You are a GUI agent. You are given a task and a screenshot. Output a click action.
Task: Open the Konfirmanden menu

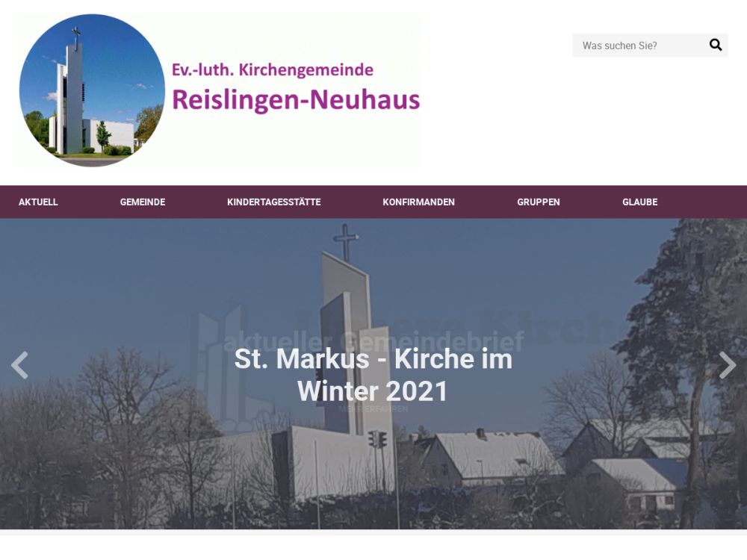[419, 202]
